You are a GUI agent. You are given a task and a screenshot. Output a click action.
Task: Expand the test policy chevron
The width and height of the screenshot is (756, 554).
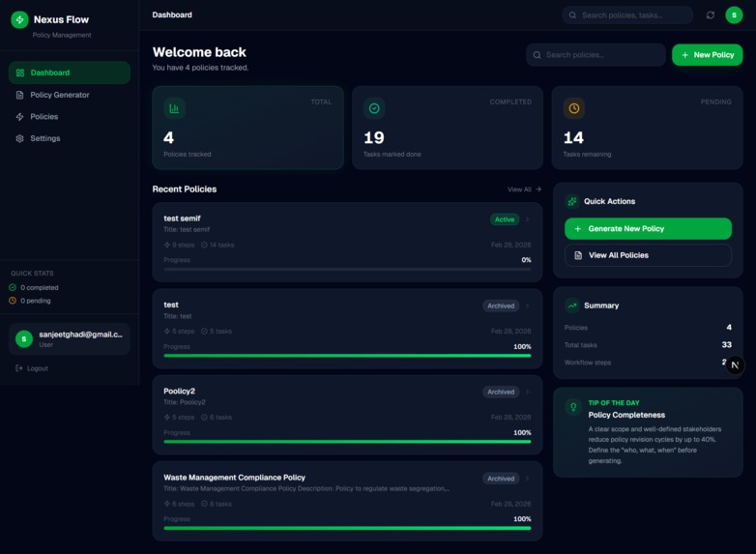pos(528,306)
